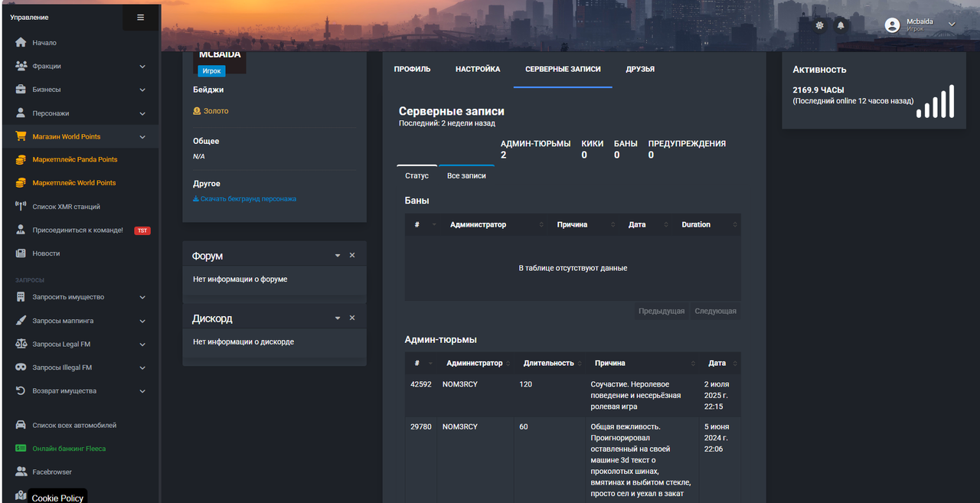Close the Форум panel
Image resolution: width=980 pixels, height=503 pixels.
(352, 255)
